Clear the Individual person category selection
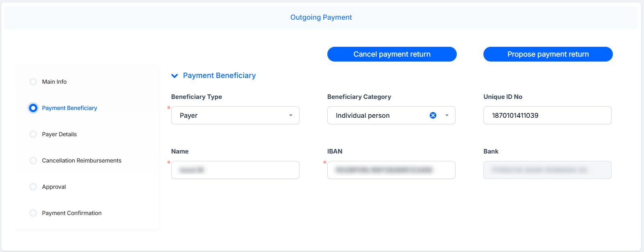Image resolution: width=644 pixels, height=252 pixels. [433, 115]
